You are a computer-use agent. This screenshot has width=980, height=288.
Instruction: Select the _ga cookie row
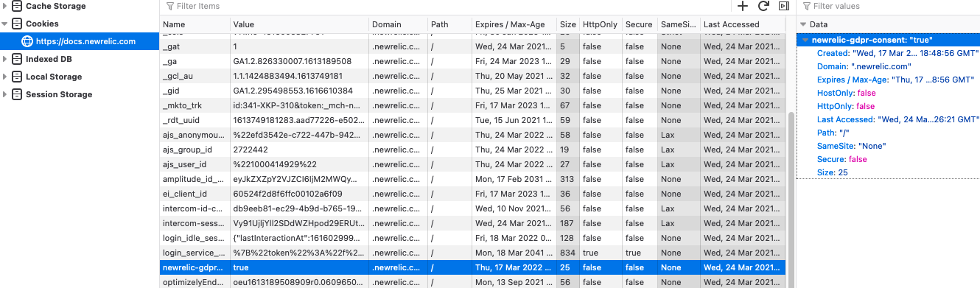[472, 61]
